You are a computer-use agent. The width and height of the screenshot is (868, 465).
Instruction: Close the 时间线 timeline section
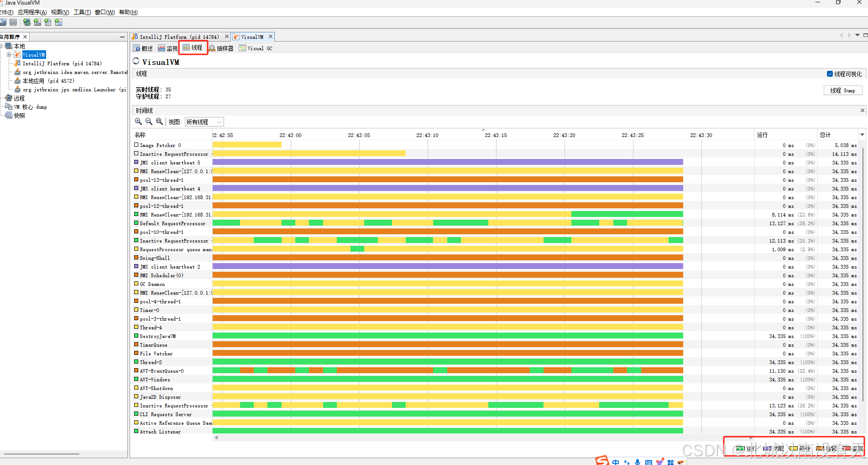pyautogui.click(x=862, y=111)
